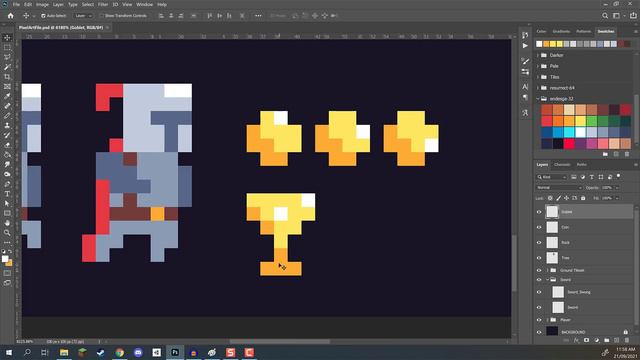Collapse the Sword layer group
This screenshot has width=640, height=360.
547,280
